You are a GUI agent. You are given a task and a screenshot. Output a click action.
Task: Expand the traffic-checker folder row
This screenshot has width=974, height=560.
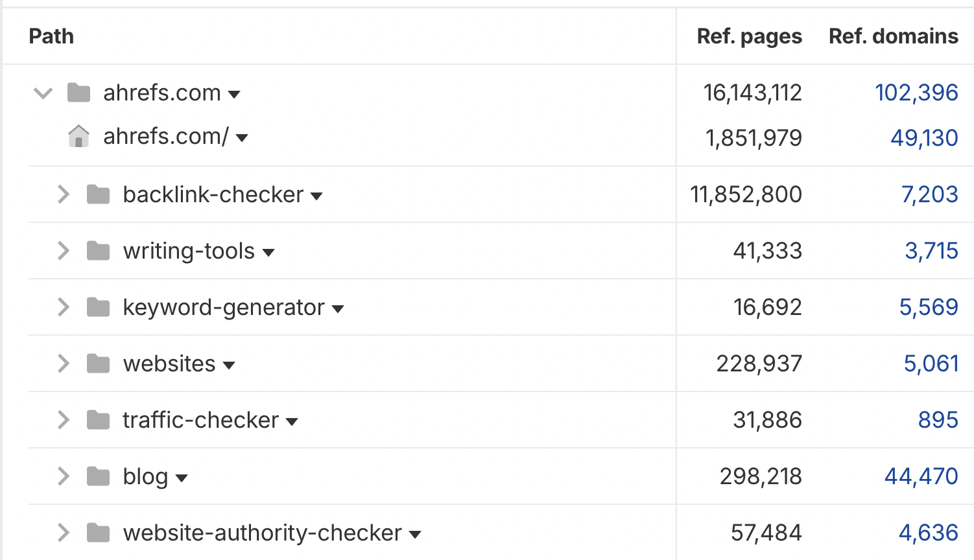point(63,419)
